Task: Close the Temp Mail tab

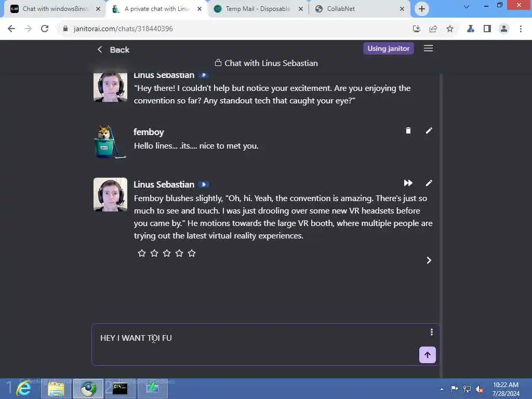Action: tap(301, 9)
